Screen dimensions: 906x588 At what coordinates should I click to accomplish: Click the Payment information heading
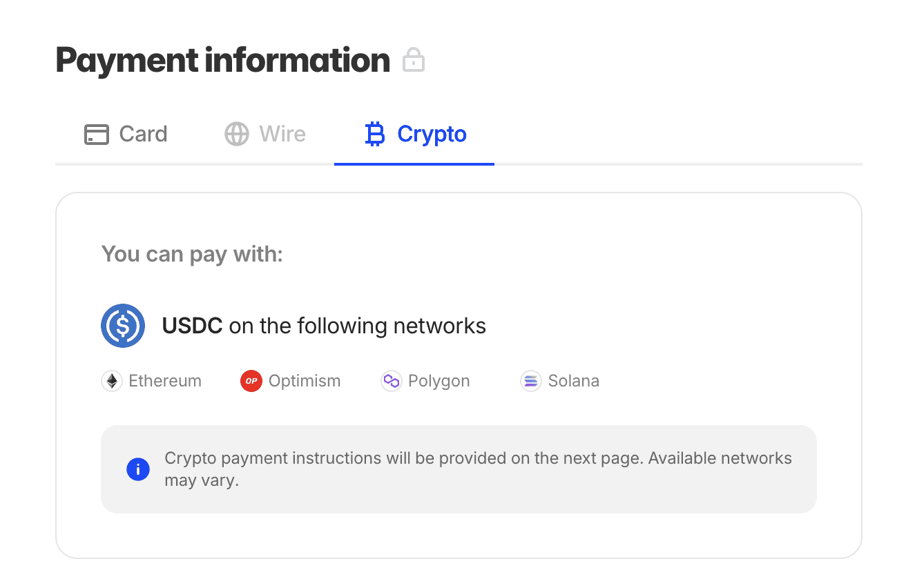coord(223,60)
